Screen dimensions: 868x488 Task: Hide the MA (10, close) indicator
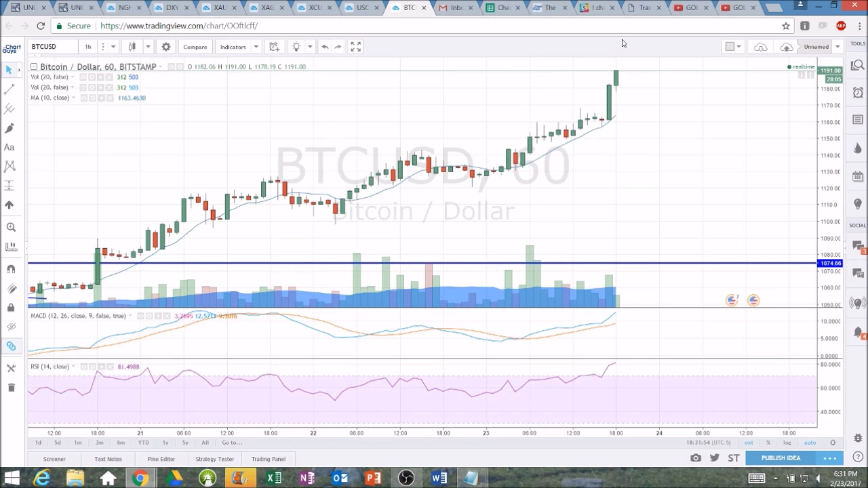[x=83, y=98]
